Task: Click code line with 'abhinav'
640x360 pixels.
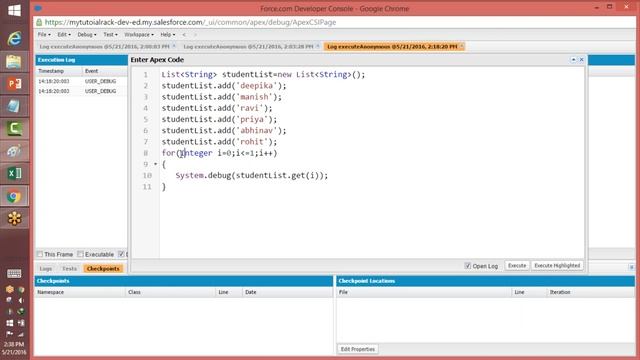Action: click(x=224, y=131)
